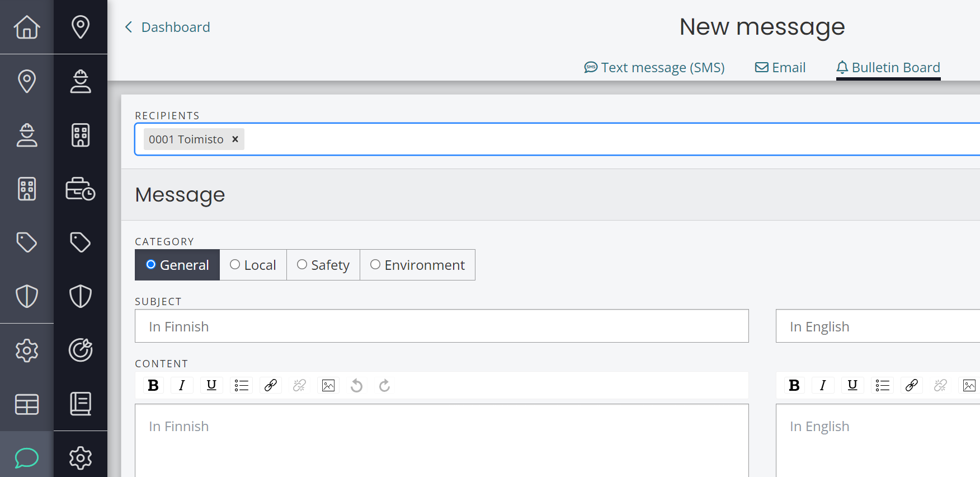Screen dimensions: 980x477
Task: Toggle italic in English content toolbar
Action: pyautogui.click(x=823, y=385)
